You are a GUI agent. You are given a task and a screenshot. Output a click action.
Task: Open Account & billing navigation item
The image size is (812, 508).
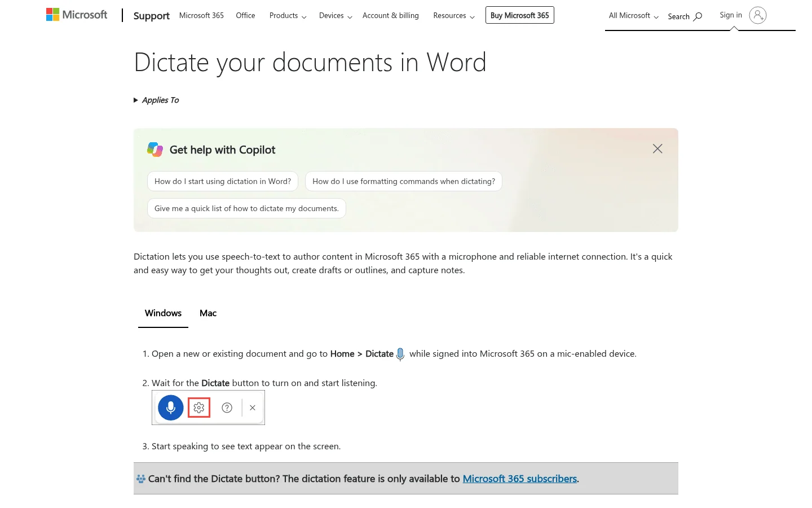tap(390, 15)
